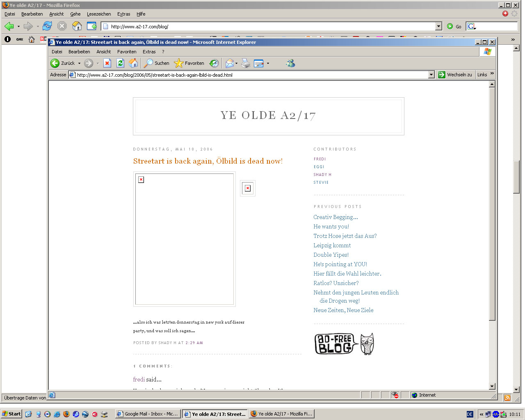Viewport: 525px width, 420px height.
Task: Go to the IE home page
Action: tap(133, 63)
